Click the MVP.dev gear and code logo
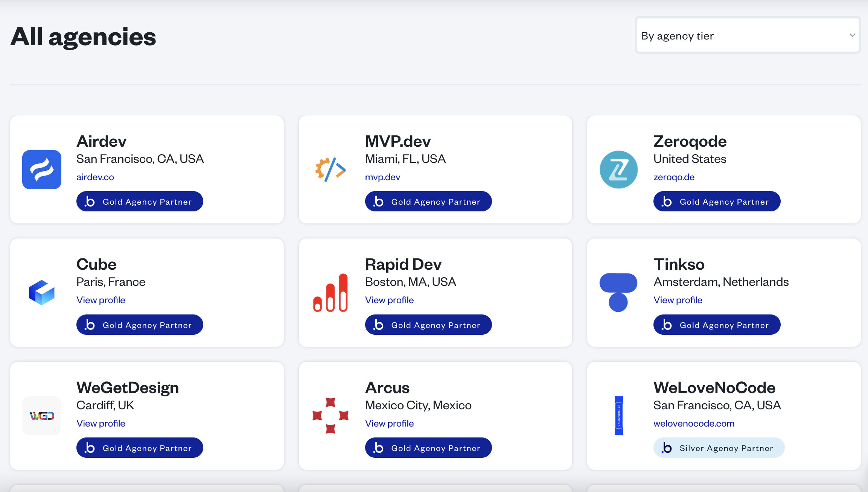 point(330,170)
